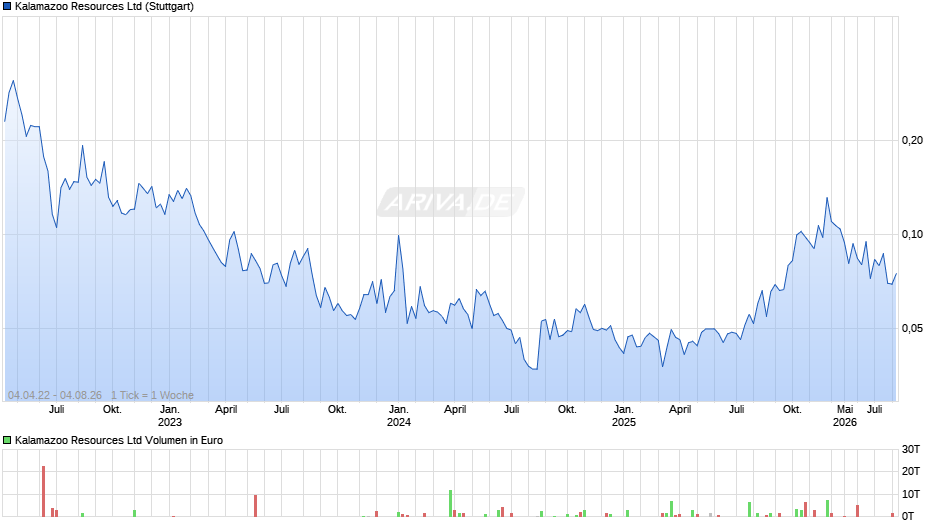Click the tall green volume bar in early 2024

click(451, 503)
